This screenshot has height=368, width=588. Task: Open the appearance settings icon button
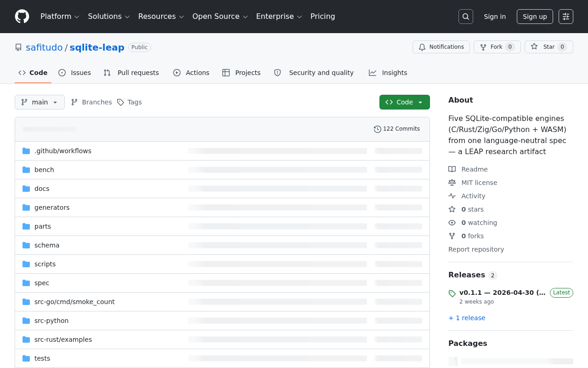point(566,17)
